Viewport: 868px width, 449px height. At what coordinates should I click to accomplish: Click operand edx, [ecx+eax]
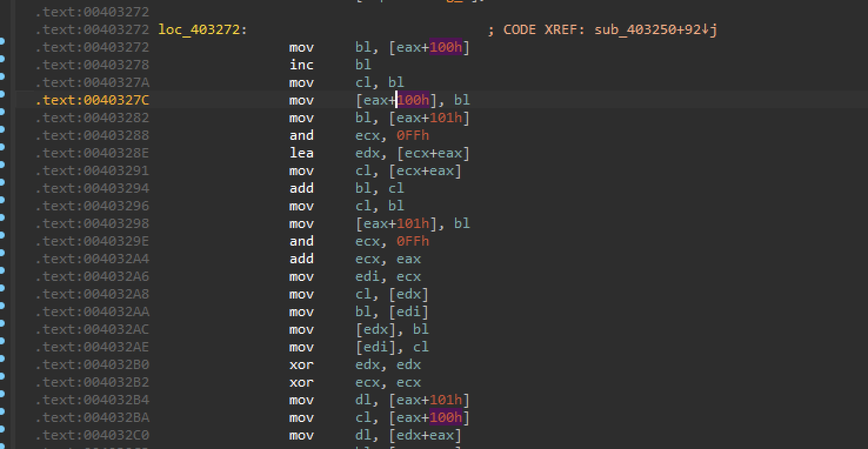coord(412,153)
